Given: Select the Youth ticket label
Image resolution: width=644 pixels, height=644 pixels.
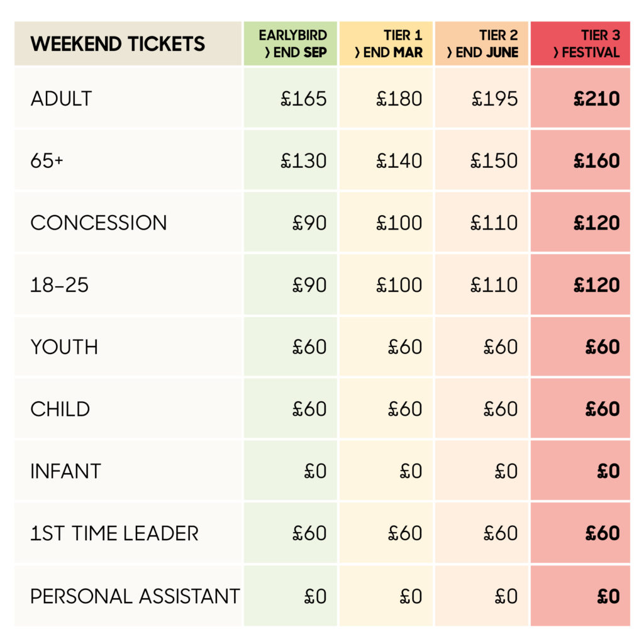Looking at the screenshot, I should point(64,347).
